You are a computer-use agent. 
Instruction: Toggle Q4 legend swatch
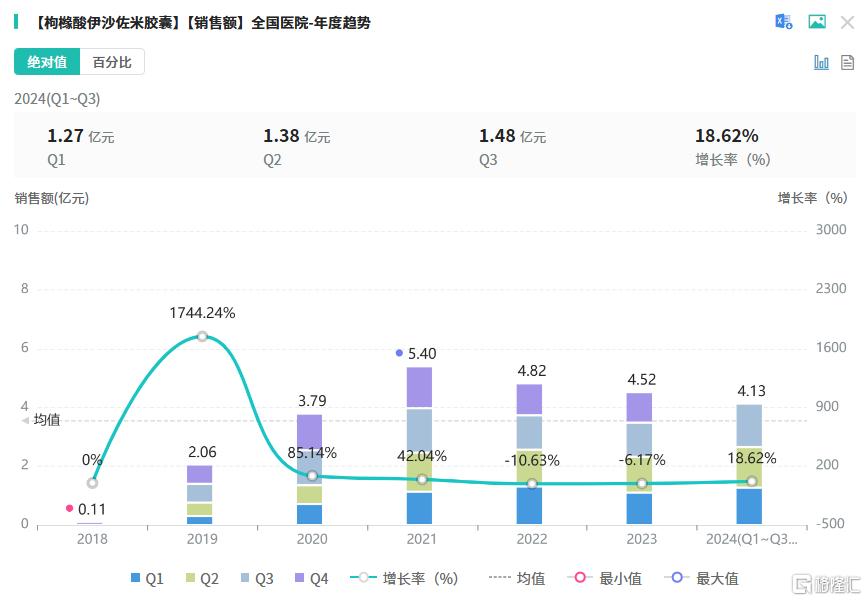(x=300, y=578)
